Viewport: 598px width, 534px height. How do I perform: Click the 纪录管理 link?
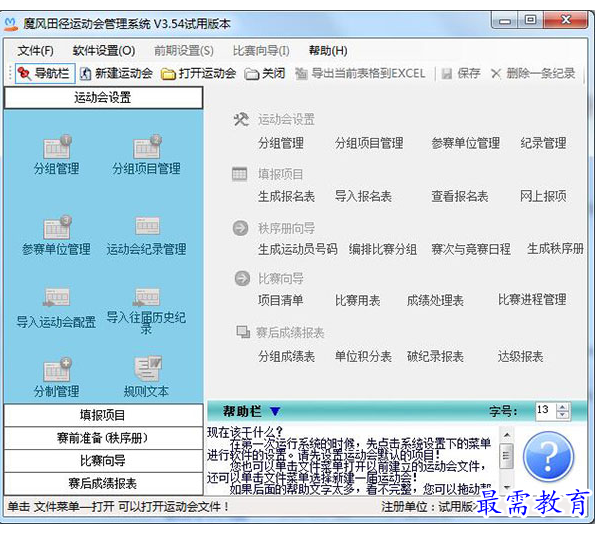point(543,143)
